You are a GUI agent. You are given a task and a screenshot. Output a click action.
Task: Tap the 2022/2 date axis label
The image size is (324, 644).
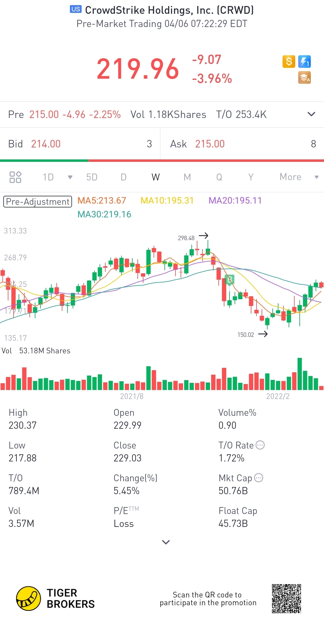pyautogui.click(x=278, y=396)
